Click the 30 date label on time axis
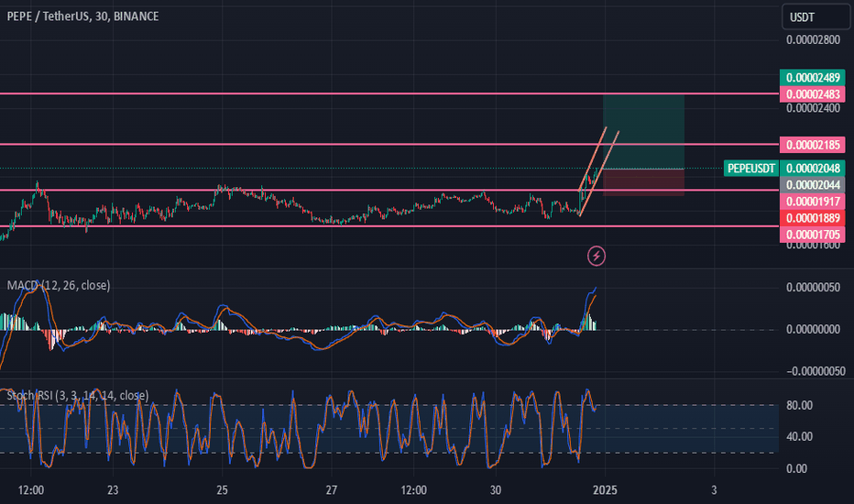This screenshot has height=504, width=854. click(496, 490)
